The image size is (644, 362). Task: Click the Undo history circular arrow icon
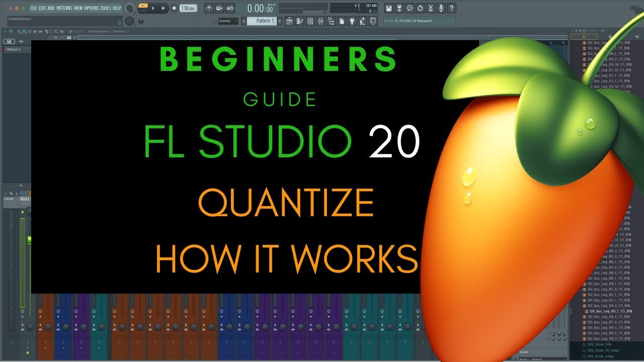420,8
